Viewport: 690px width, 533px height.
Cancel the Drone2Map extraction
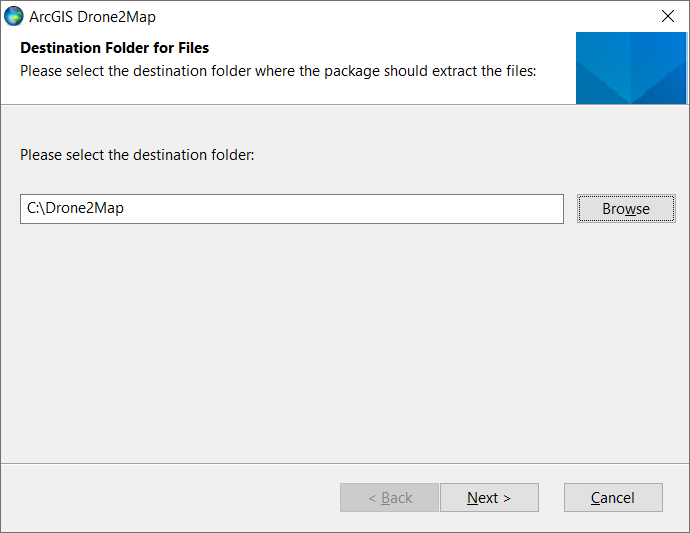coord(613,497)
